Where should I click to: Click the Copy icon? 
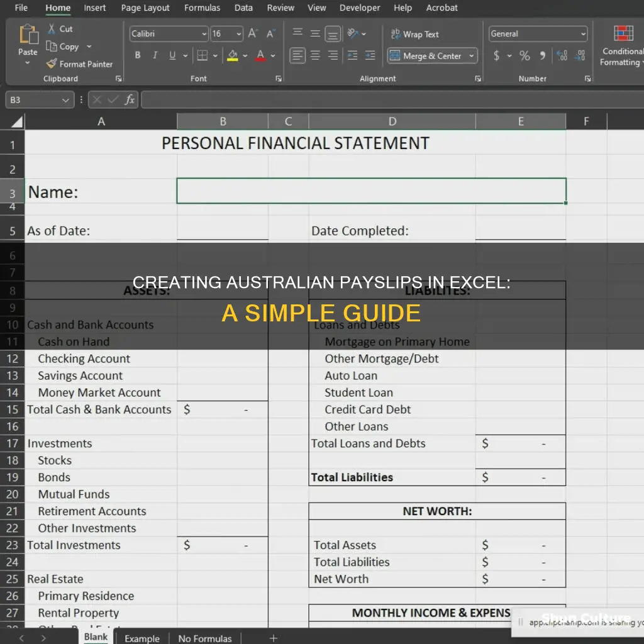click(52, 46)
